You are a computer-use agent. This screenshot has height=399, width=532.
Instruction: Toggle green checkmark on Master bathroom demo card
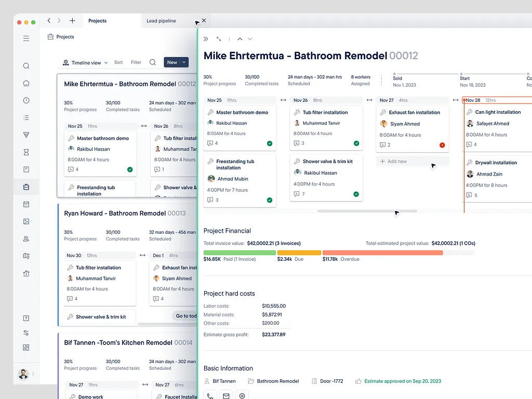click(x=270, y=143)
